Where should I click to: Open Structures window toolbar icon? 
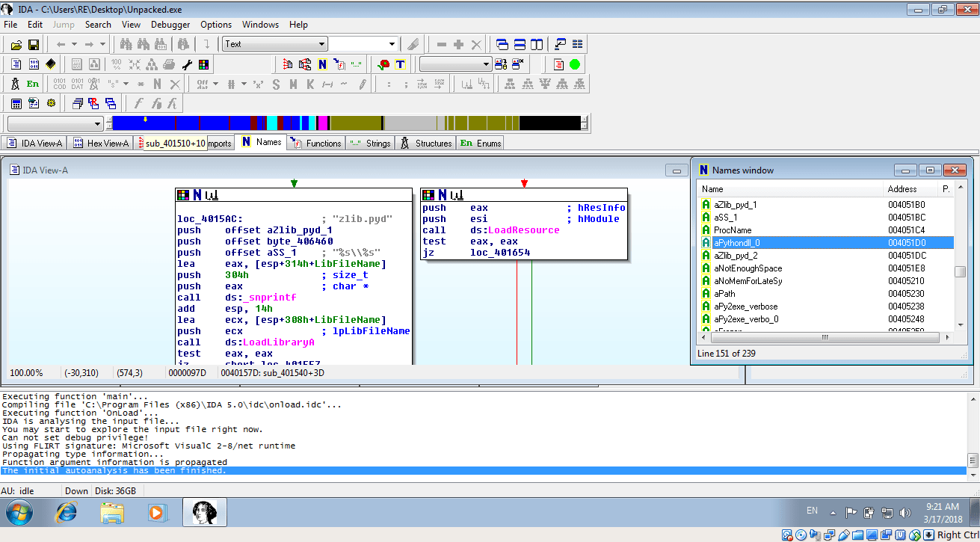click(16, 84)
